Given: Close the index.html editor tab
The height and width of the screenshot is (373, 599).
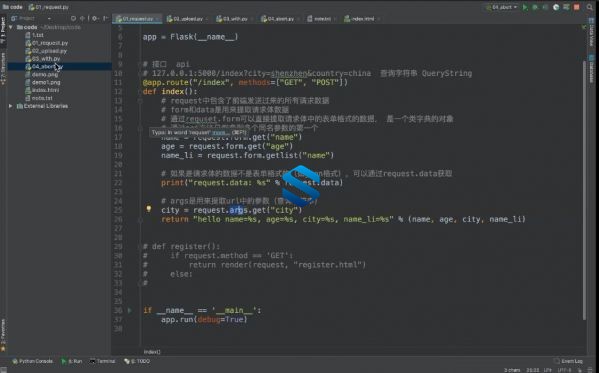Looking at the screenshot, I should [378, 19].
